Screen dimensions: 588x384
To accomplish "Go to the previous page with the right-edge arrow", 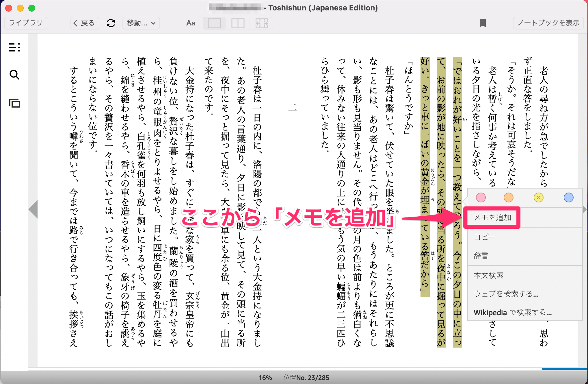I will coord(585,209).
